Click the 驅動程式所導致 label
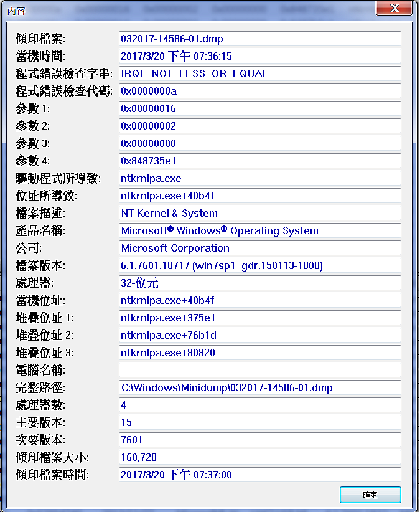This screenshot has width=420, height=512. (x=58, y=178)
